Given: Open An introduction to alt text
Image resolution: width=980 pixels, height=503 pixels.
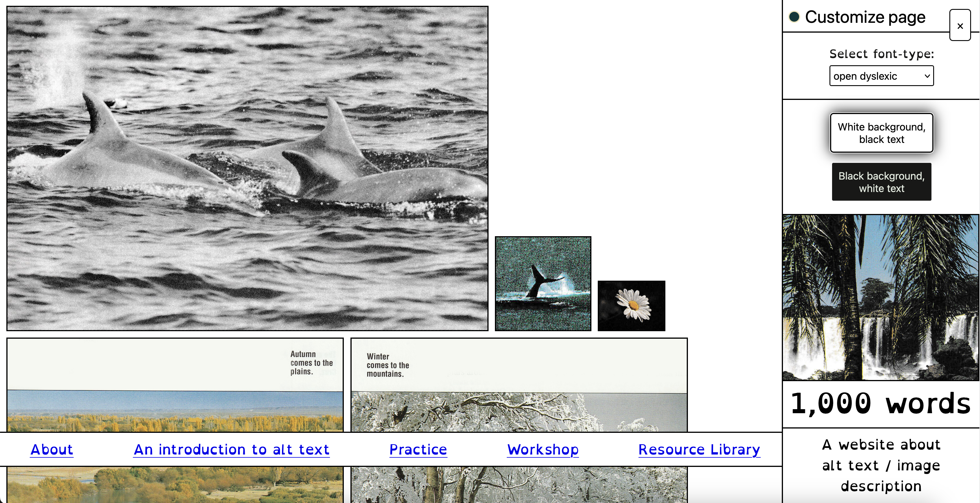Looking at the screenshot, I should pos(232,448).
